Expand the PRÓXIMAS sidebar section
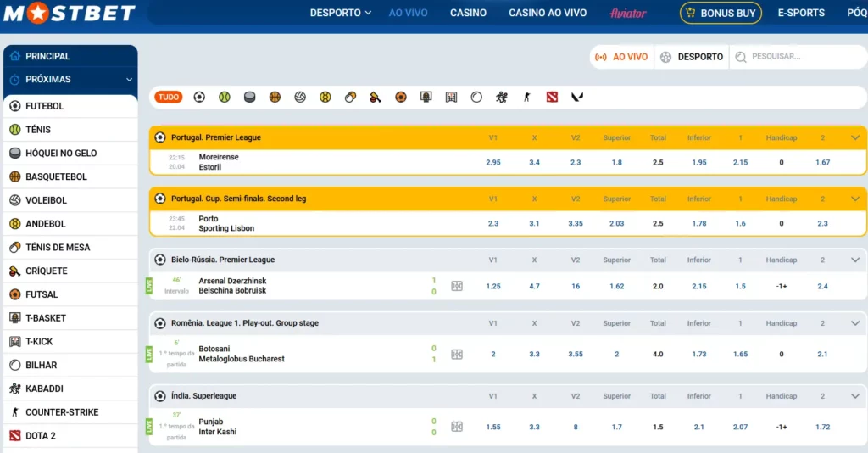868x453 pixels. coord(70,79)
